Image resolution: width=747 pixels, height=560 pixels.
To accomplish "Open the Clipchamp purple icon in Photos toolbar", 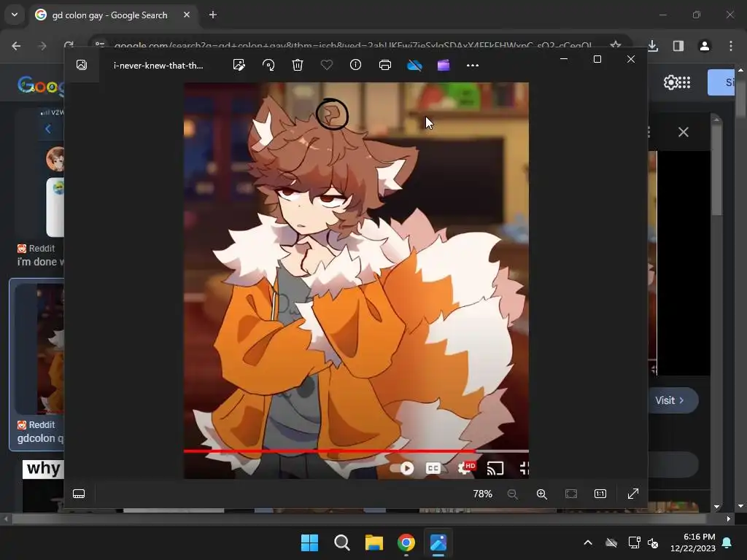I will pos(444,65).
